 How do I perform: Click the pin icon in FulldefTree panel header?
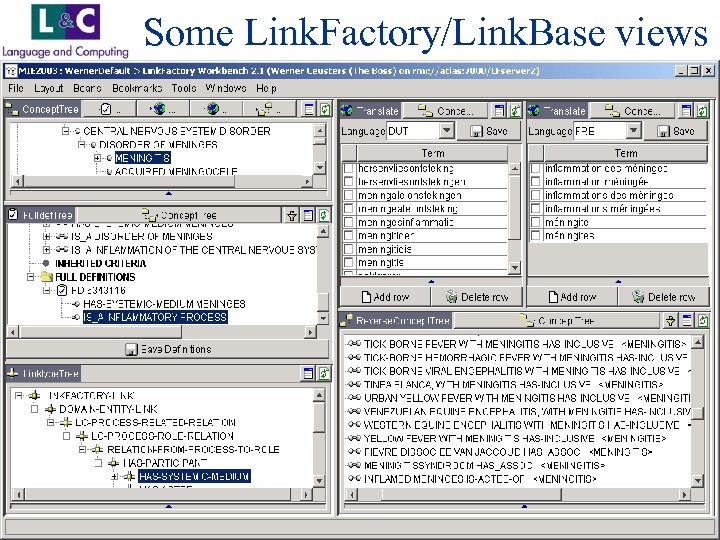(292, 215)
